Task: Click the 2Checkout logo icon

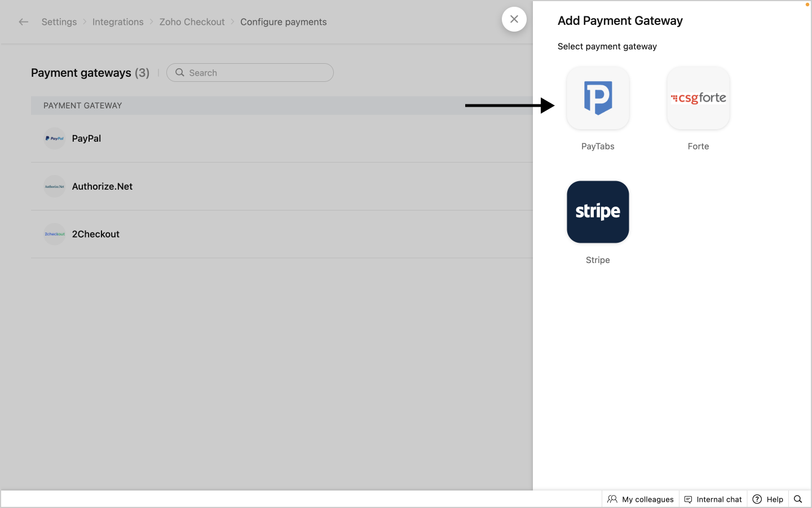Action: pyautogui.click(x=55, y=234)
